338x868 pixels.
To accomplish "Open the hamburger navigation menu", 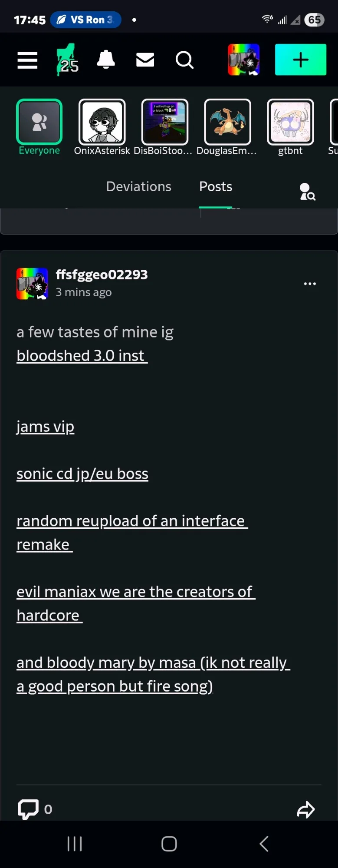I will coord(27,60).
